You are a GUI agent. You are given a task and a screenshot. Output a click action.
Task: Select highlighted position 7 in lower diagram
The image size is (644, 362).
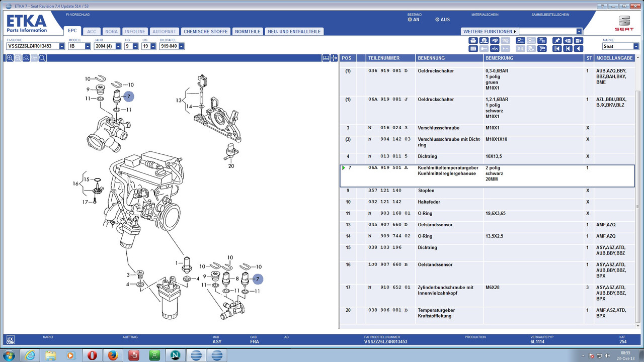click(x=258, y=278)
